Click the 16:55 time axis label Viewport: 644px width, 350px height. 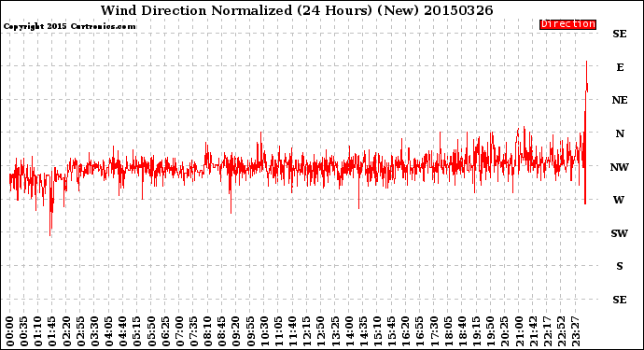pos(420,331)
